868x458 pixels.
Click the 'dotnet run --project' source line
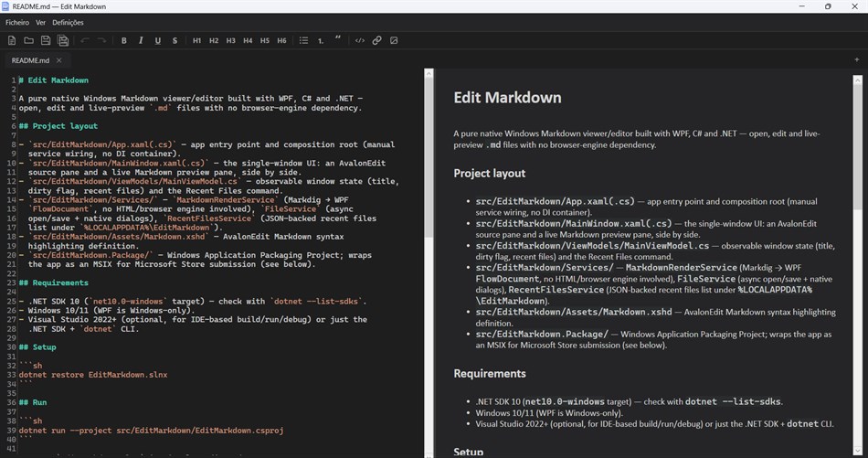pos(151,431)
